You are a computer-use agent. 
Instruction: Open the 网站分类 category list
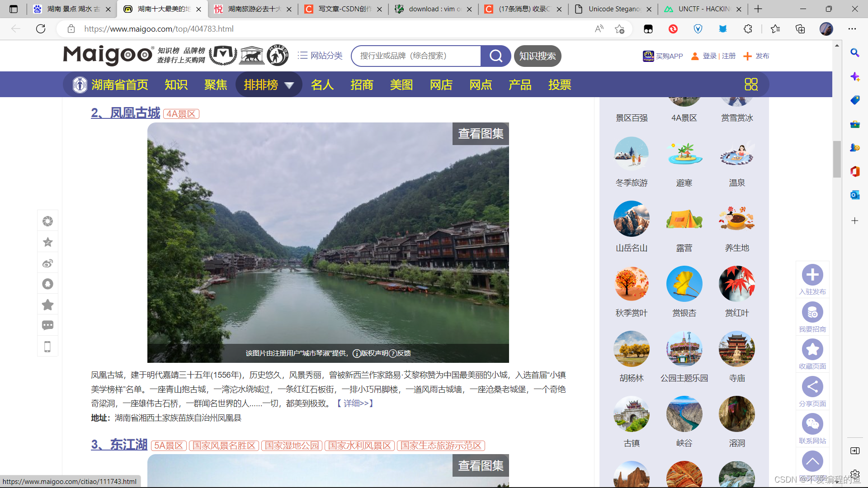point(325,56)
